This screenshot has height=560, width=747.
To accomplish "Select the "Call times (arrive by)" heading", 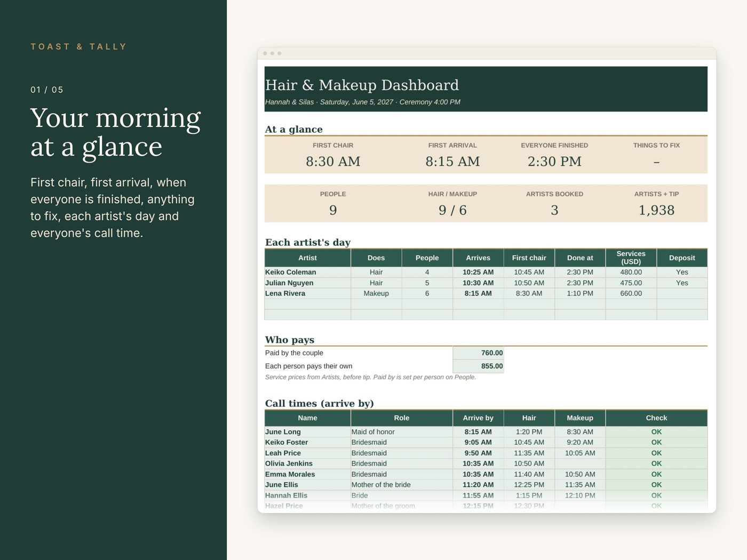I will pos(320,403).
